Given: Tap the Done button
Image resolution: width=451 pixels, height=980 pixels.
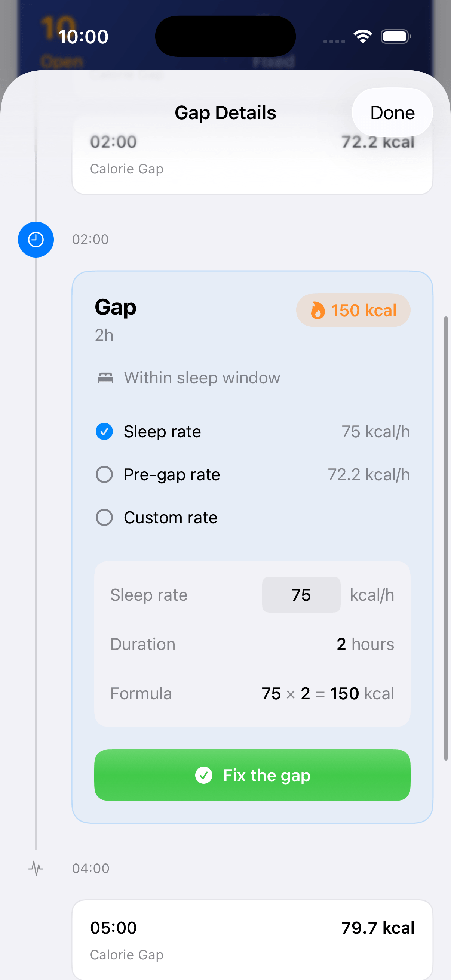Looking at the screenshot, I should pos(392,113).
